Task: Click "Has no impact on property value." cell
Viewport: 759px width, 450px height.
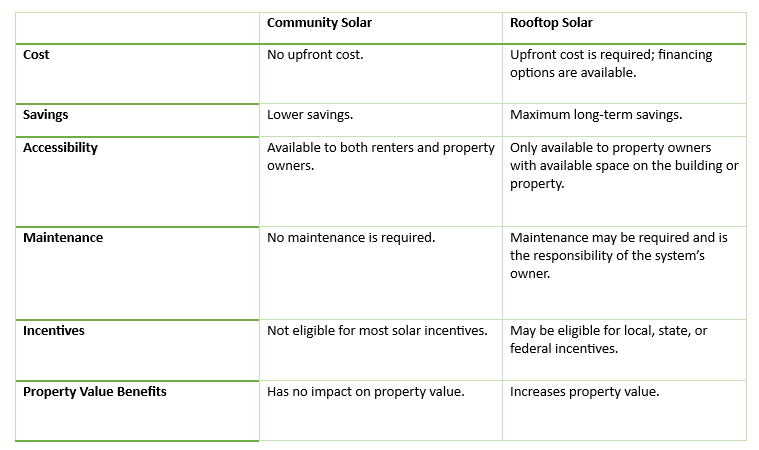Action: coord(366,391)
